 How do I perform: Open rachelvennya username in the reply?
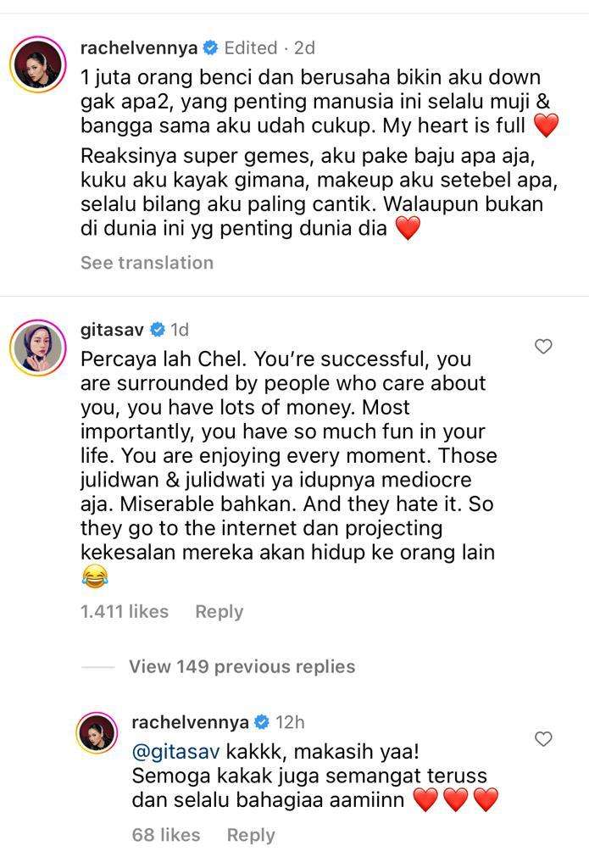coord(191,723)
